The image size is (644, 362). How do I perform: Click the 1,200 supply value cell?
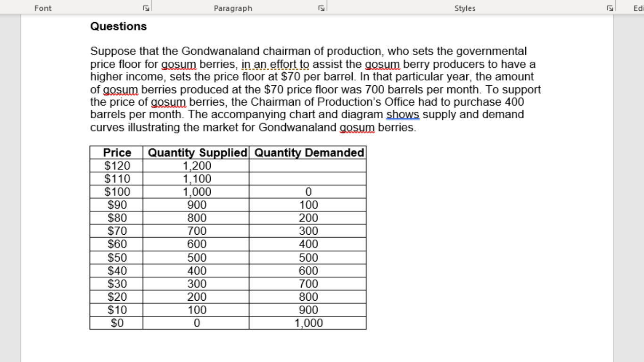tap(197, 166)
